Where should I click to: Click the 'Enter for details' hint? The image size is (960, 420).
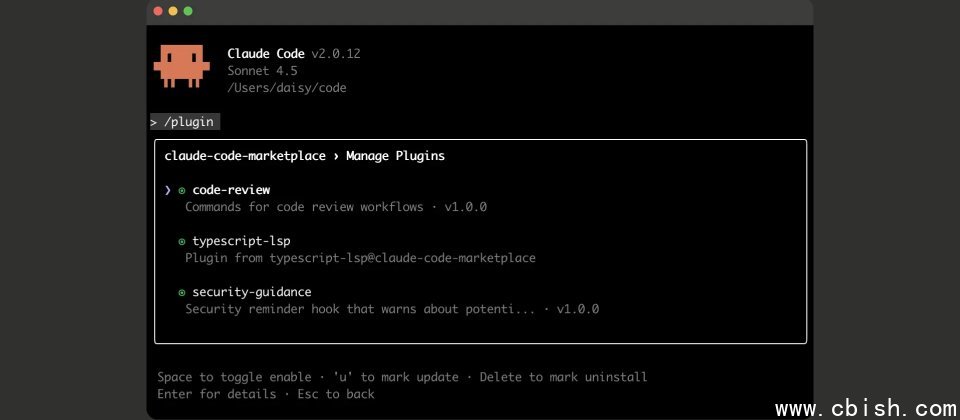click(216, 394)
